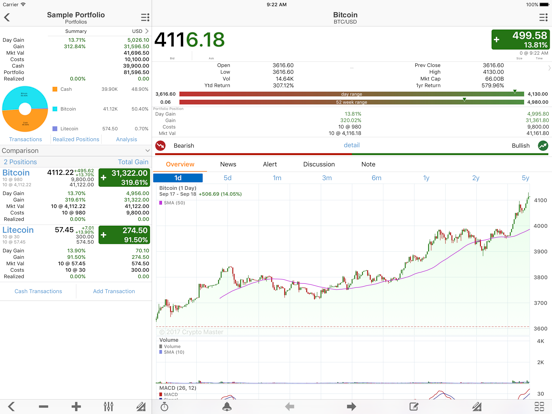Click the cyan Bitcoin legend swatch

55,109
